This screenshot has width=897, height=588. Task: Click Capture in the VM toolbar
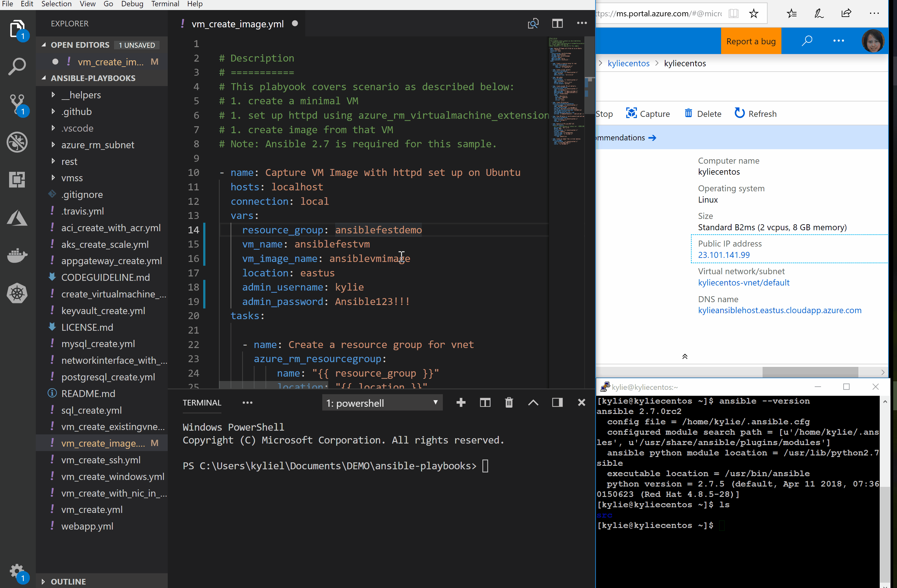tap(648, 113)
